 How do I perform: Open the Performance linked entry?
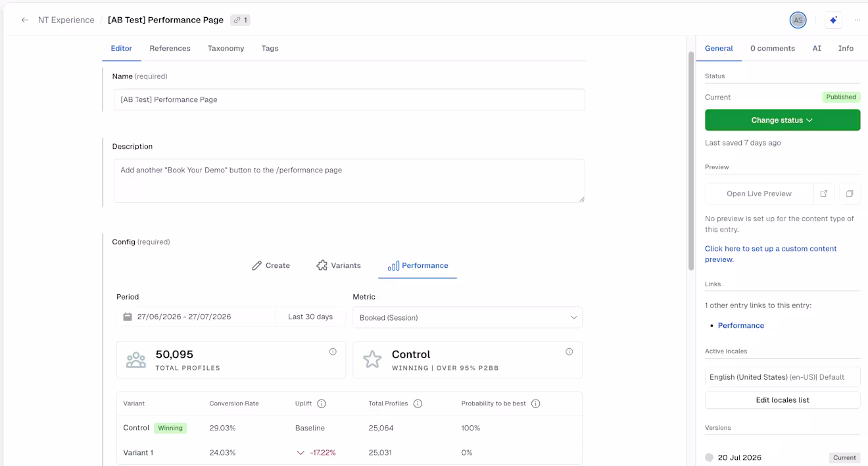[x=740, y=326]
